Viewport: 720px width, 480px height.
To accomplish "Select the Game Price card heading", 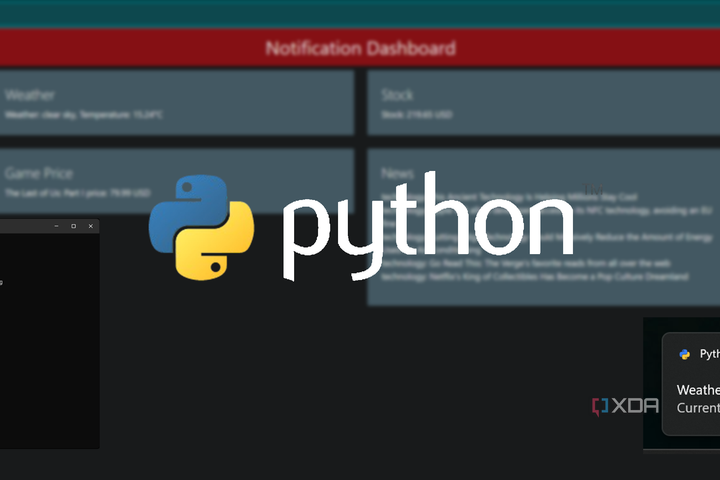I will click(39, 173).
